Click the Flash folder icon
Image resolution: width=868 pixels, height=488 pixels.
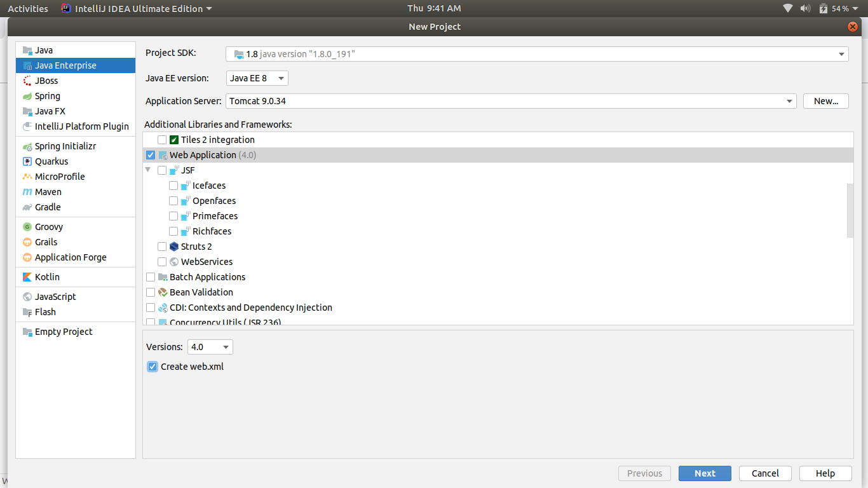click(x=27, y=312)
